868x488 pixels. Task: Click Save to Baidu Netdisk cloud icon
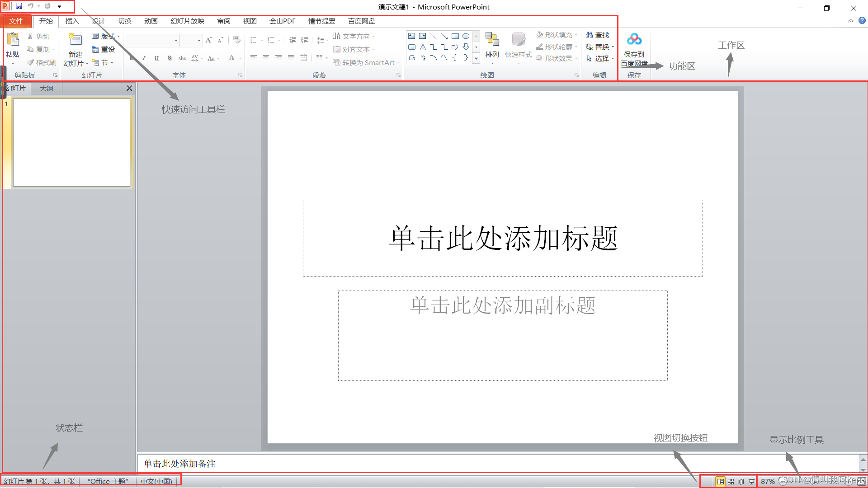point(634,40)
